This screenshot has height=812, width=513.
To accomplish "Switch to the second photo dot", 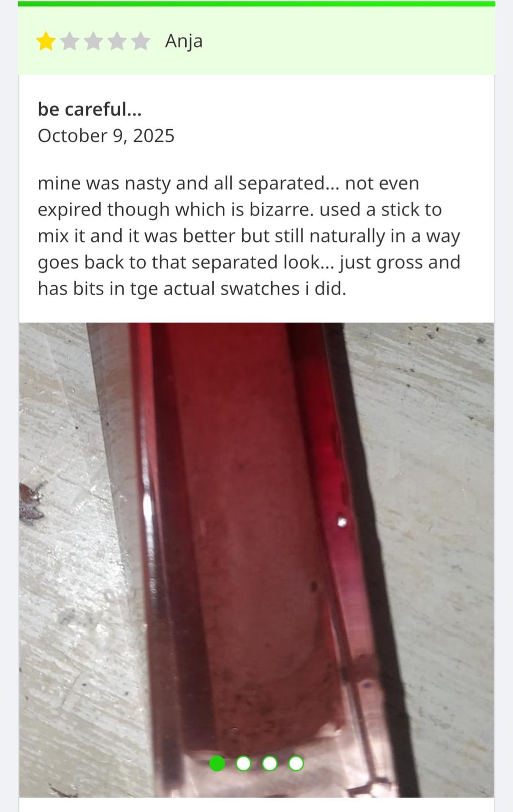I will tap(244, 763).
